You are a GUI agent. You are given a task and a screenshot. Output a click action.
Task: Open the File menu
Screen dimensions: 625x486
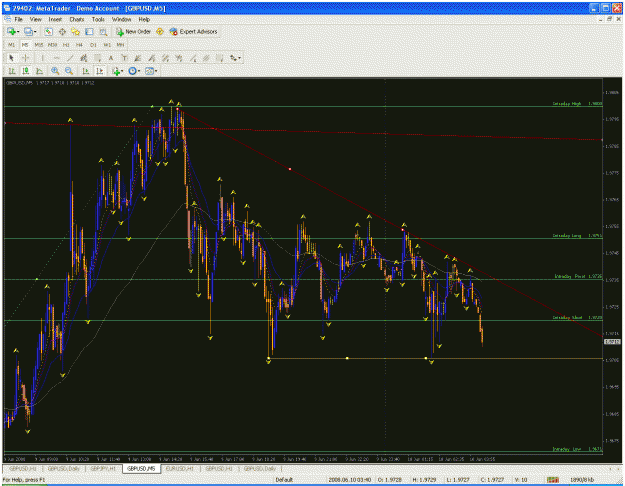coord(18,19)
